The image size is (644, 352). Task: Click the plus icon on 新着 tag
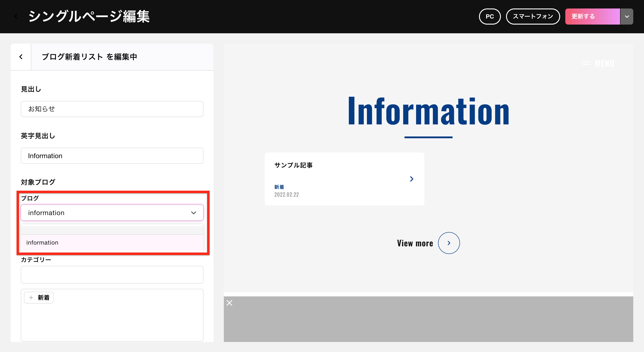[31, 298]
